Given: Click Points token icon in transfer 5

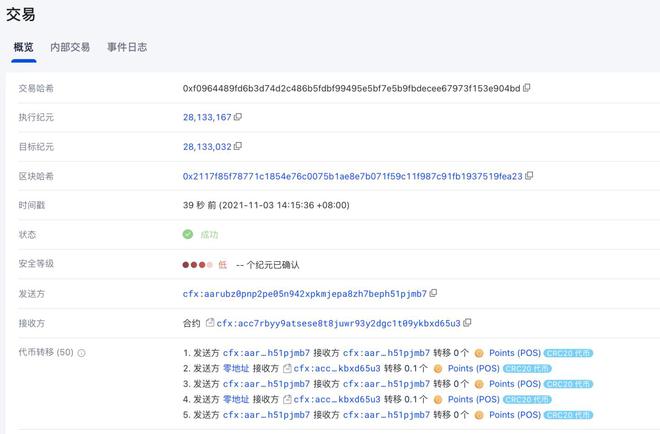Looking at the screenshot, I should [x=479, y=415].
